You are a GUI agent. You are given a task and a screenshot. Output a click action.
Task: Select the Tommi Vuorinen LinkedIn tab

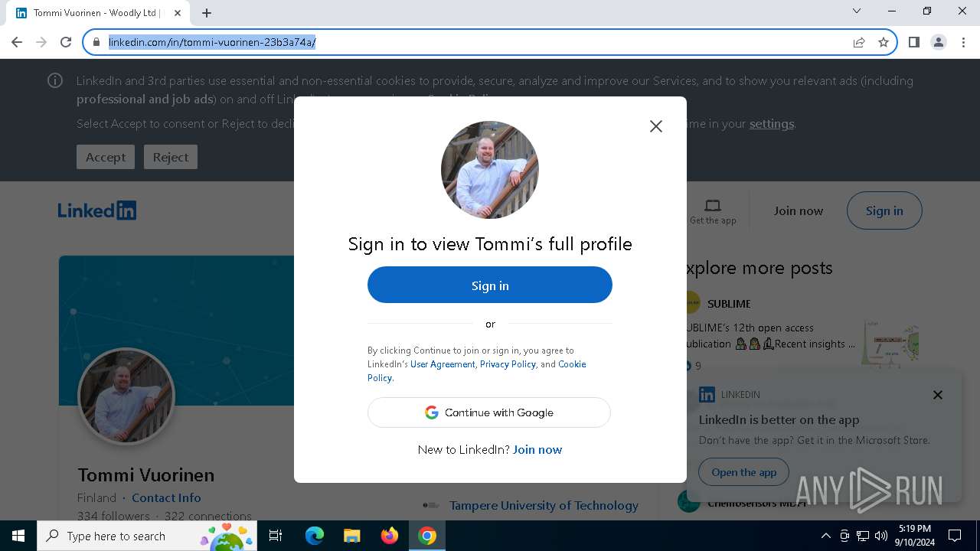tap(98, 13)
